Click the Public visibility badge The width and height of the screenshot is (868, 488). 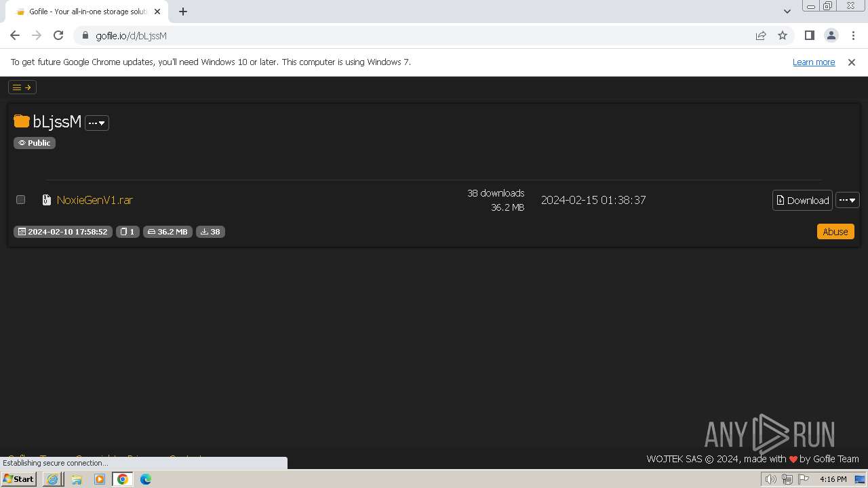(35, 143)
